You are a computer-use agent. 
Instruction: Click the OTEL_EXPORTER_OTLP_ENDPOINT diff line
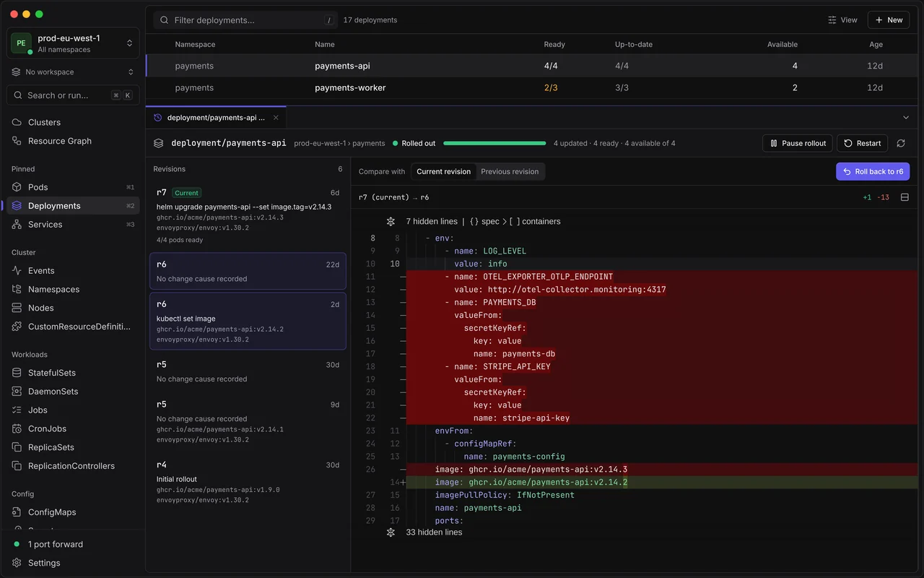click(x=662, y=277)
